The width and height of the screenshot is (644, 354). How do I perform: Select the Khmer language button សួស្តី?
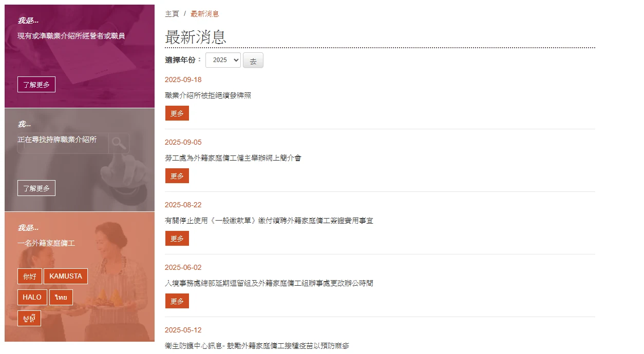coord(29,319)
